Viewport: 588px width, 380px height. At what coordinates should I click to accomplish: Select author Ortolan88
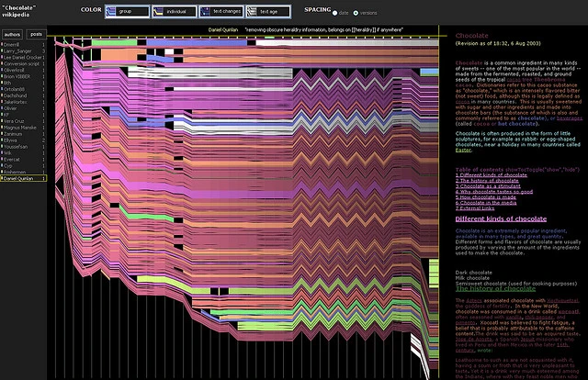23,89
